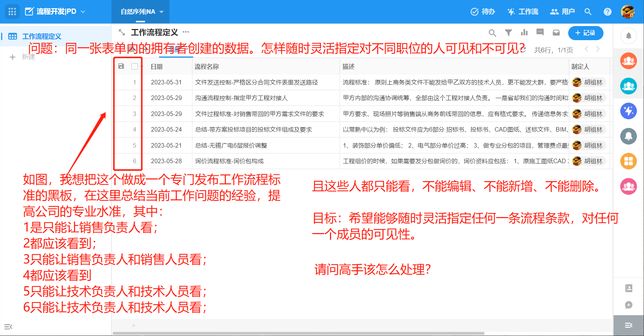Click the orange grid/apps icon in right sidebar
Image resolution: width=644 pixels, height=336 pixels.
click(628, 161)
